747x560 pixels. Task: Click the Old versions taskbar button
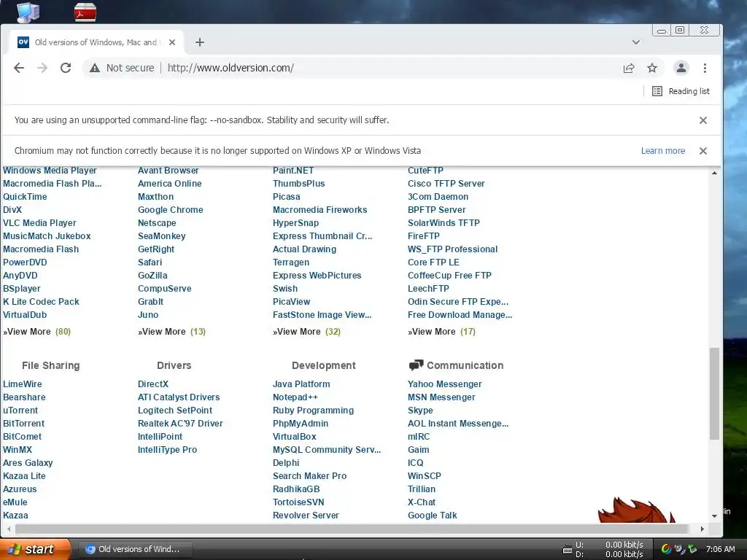tap(135, 549)
